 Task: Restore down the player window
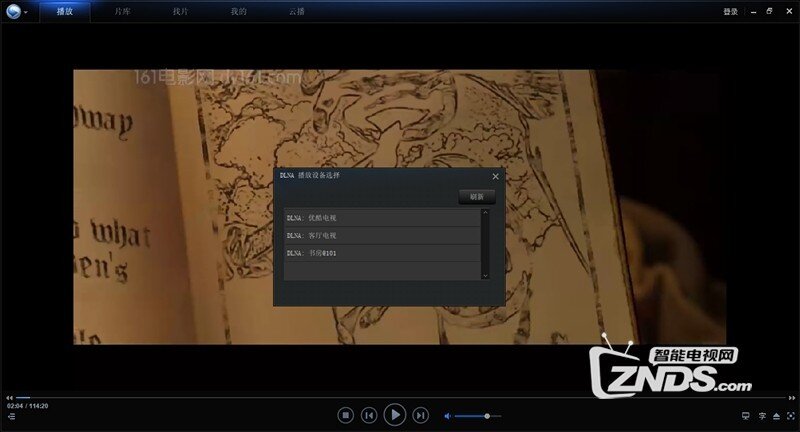[769, 11]
